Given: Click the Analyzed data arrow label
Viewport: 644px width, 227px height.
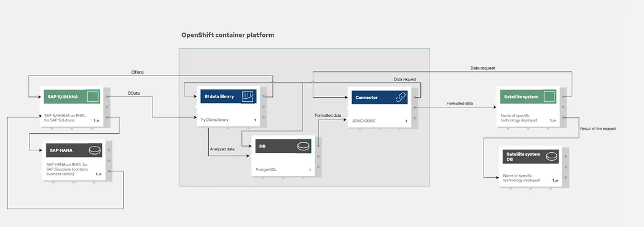Looking at the screenshot, I should tap(222, 149).
